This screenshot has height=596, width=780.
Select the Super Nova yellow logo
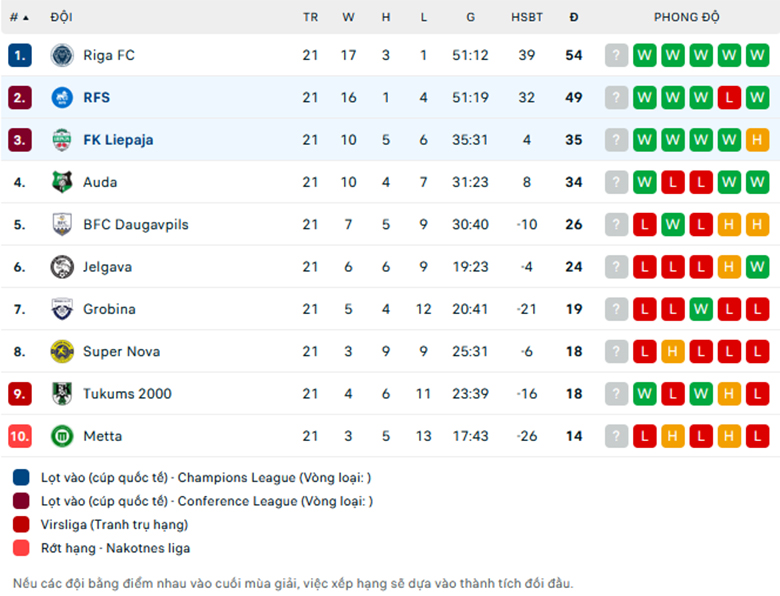click(x=62, y=351)
